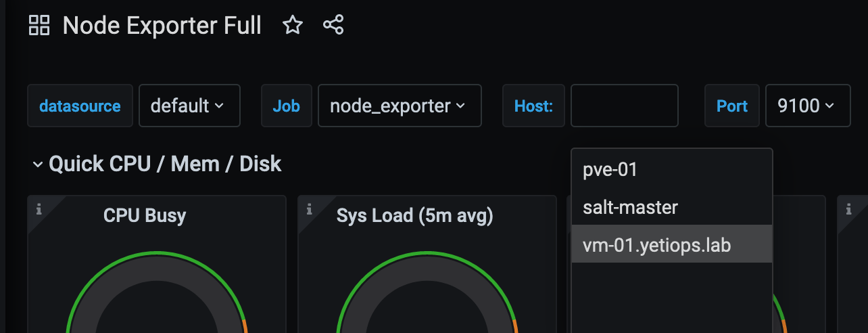Viewport: 868px width, 333px height.
Task: Select pve-01 from host list
Action: pyautogui.click(x=671, y=169)
